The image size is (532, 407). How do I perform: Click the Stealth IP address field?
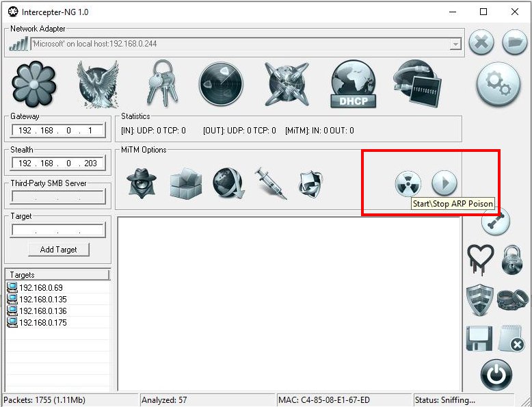(57, 163)
